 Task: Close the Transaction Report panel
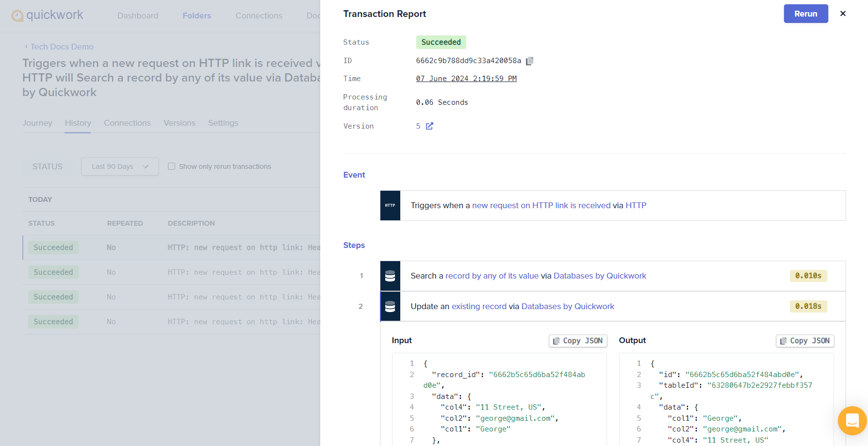[843, 14]
